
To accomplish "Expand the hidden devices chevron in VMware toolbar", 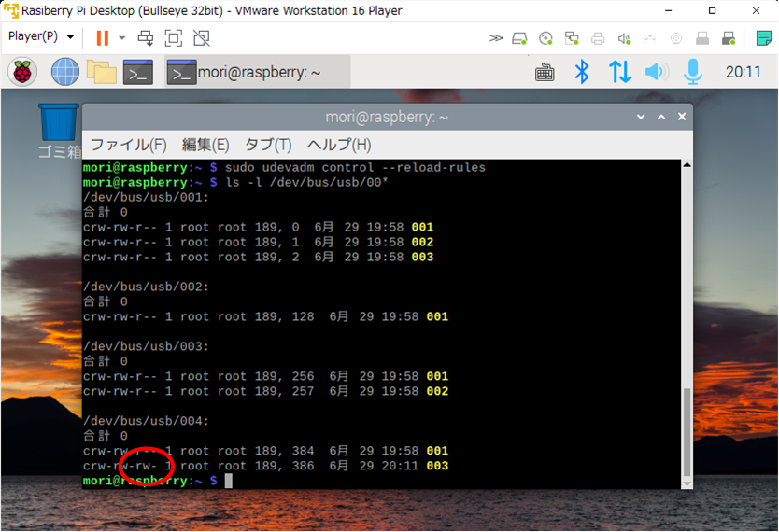I will (x=496, y=38).
